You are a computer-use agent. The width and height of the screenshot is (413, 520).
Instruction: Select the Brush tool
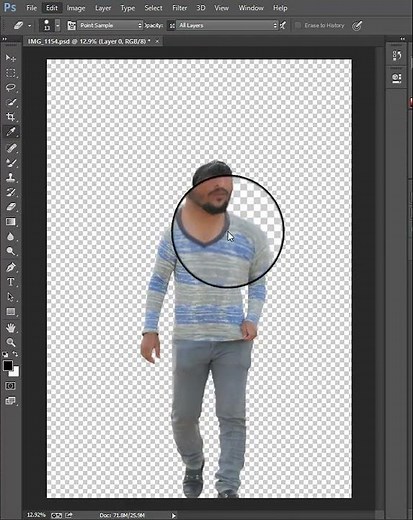tap(10, 163)
